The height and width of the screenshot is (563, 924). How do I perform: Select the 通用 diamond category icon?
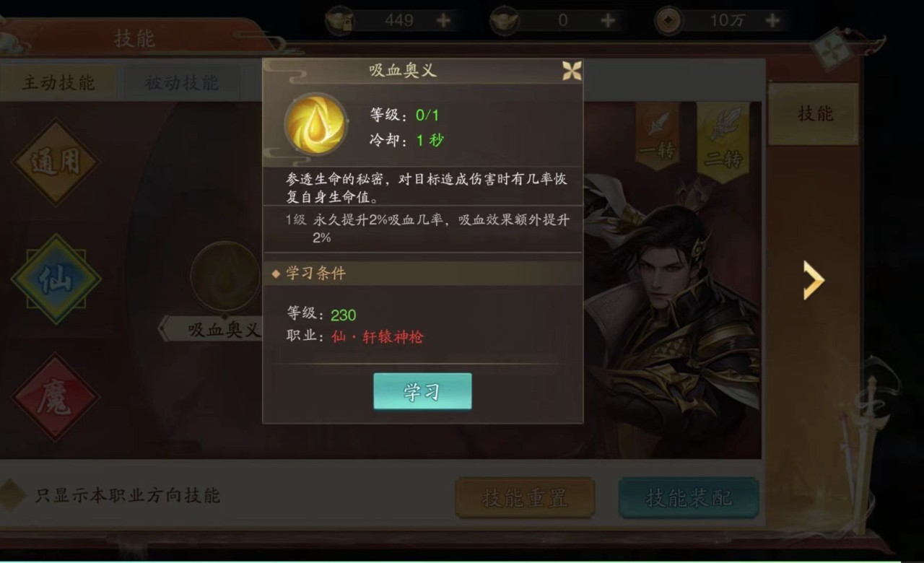[x=56, y=162]
